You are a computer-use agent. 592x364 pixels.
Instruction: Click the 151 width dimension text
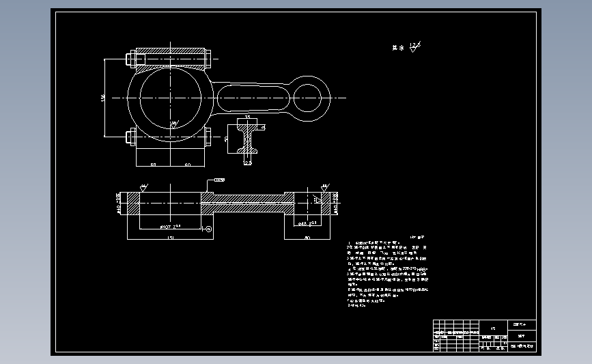(170, 238)
